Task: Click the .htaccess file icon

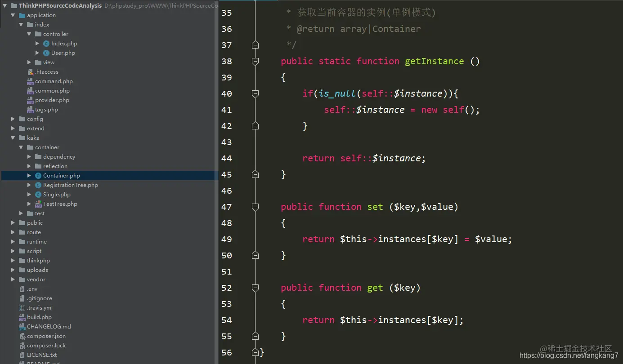Action: [x=30, y=72]
